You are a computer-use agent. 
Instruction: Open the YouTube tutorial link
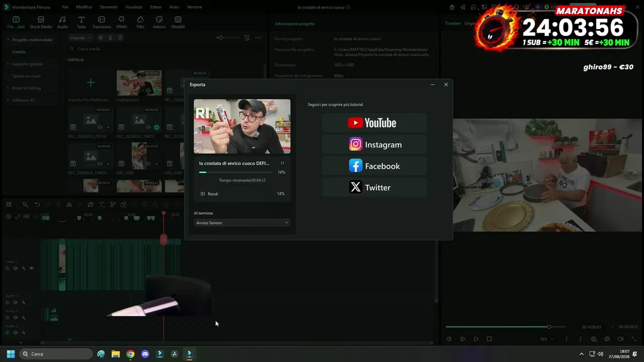click(374, 123)
